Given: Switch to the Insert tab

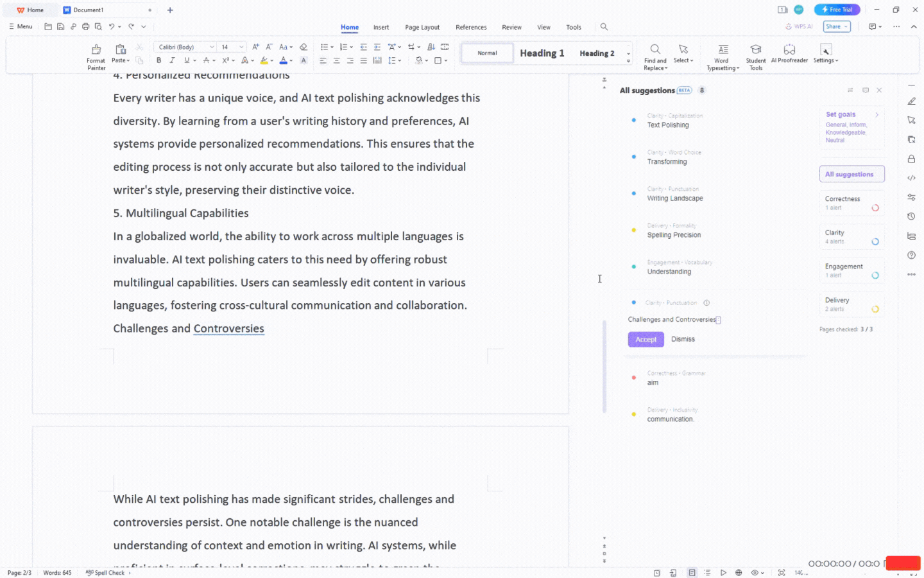Looking at the screenshot, I should coord(381,27).
